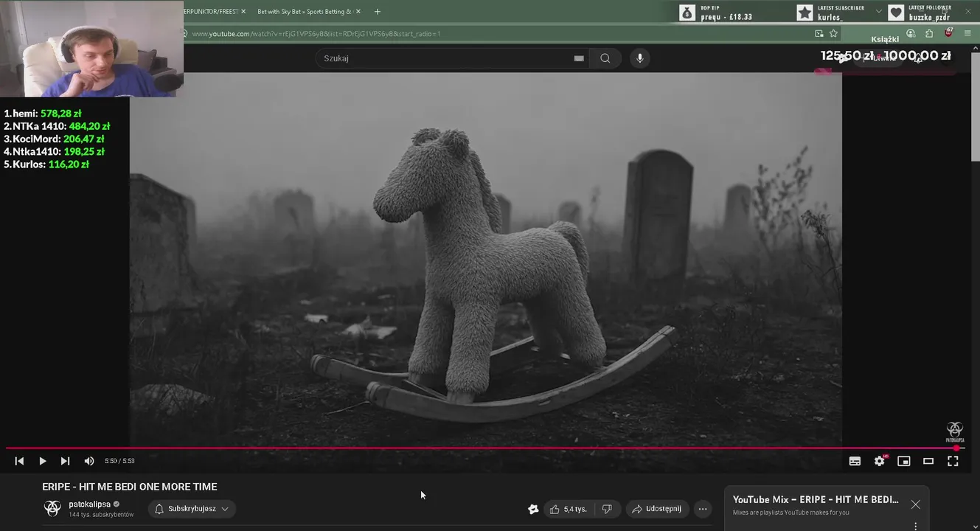Viewport: 980px width, 531px height.
Task: Enter fullscreen video mode
Action: tap(953, 461)
